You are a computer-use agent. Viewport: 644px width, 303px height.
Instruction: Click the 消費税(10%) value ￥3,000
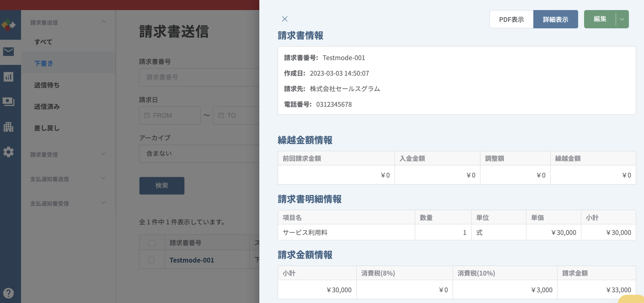(542, 290)
